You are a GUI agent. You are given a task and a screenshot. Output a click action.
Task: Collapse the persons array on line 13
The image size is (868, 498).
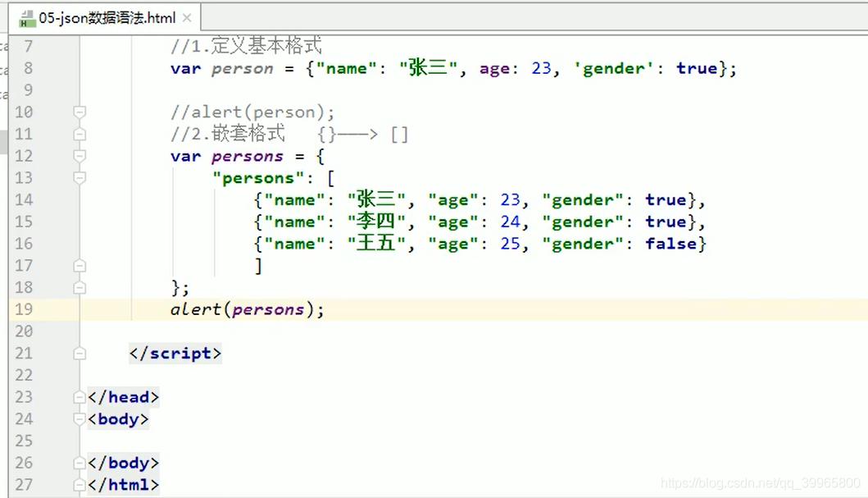tap(80, 178)
